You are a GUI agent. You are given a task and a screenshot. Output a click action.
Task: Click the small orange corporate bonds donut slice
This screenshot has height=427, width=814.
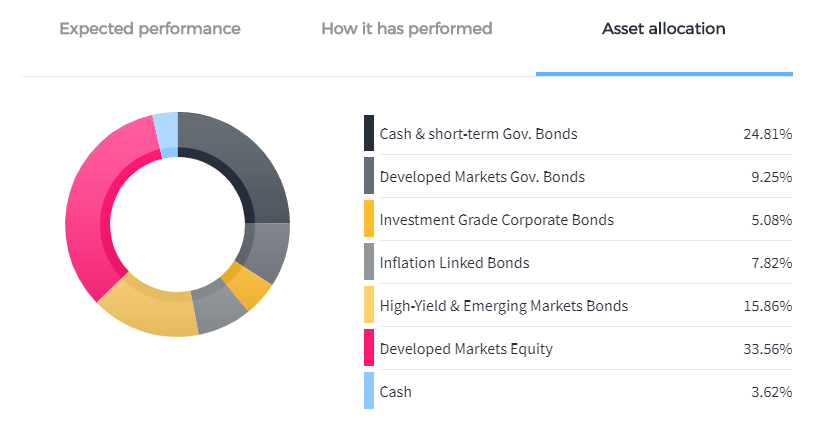click(x=248, y=287)
